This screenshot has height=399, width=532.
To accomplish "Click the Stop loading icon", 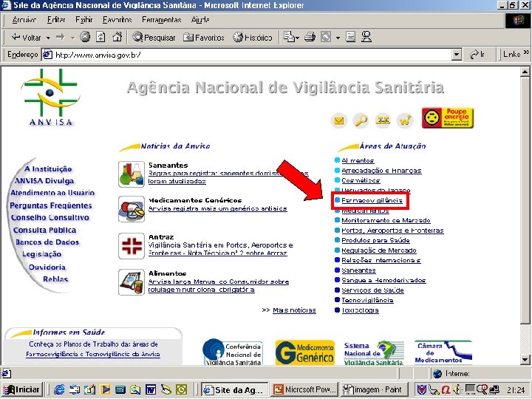I will 85,37.
